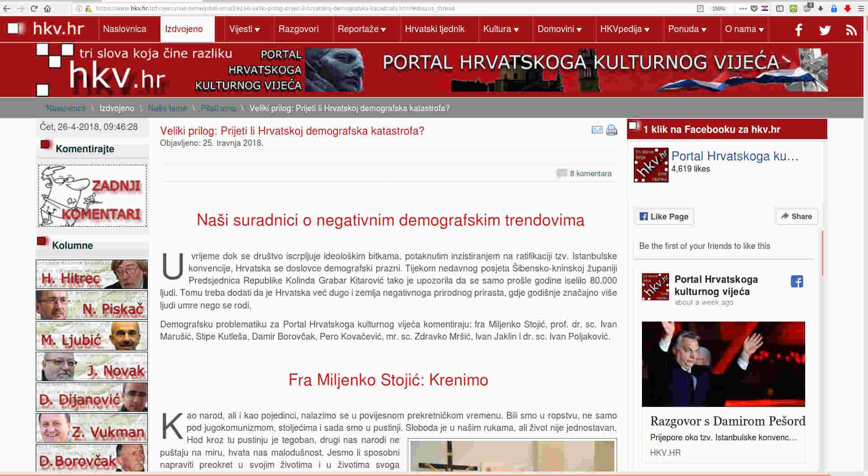Open the Twitter icon in navigation bar
The width and height of the screenshot is (868, 476).
pyautogui.click(x=825, y=30)
